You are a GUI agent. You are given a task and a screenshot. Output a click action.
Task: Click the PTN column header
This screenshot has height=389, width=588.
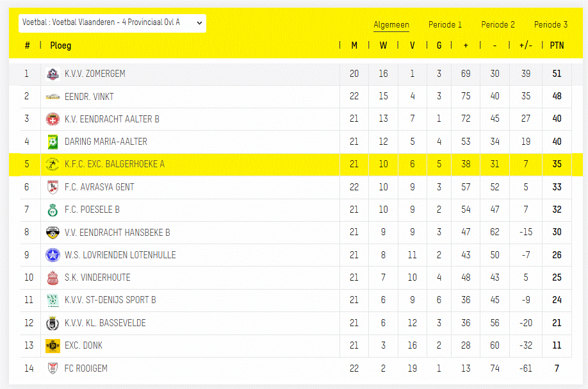557,46
